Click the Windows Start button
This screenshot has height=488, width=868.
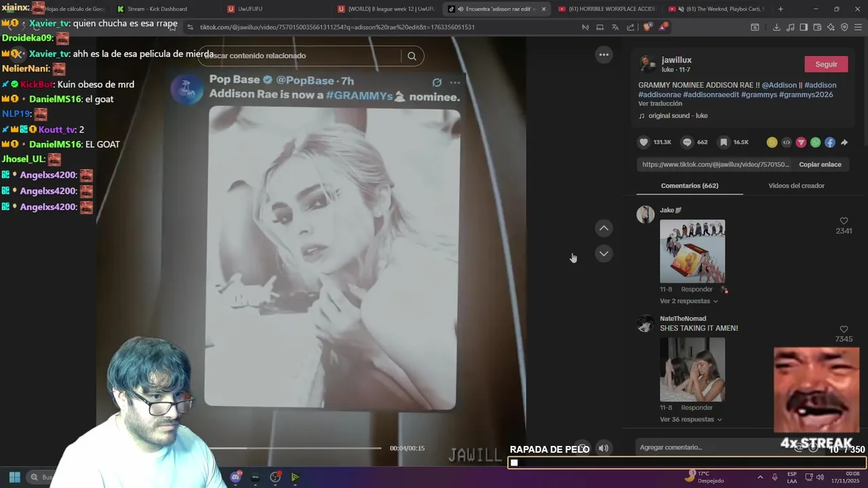[14, 477]
